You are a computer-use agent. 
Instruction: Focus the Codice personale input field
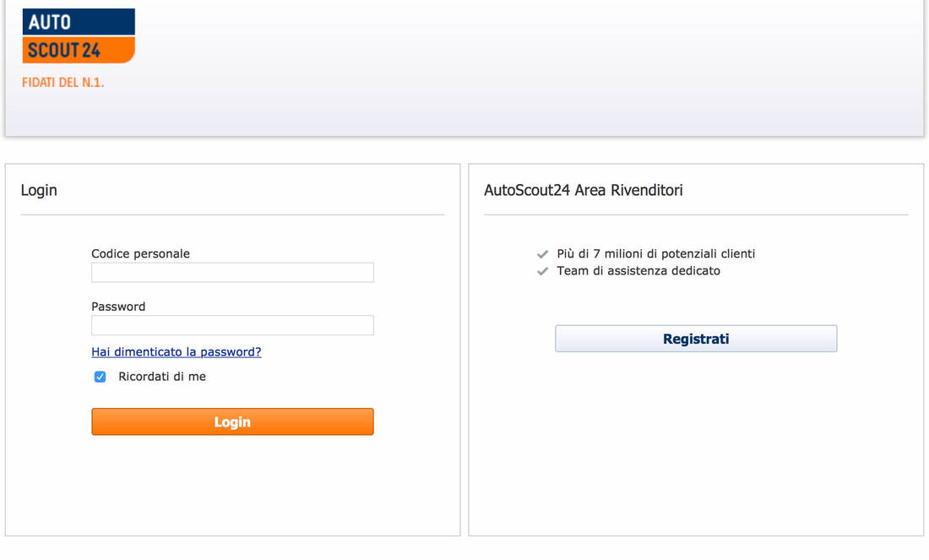pyautogui.click(x=232, y=273)
